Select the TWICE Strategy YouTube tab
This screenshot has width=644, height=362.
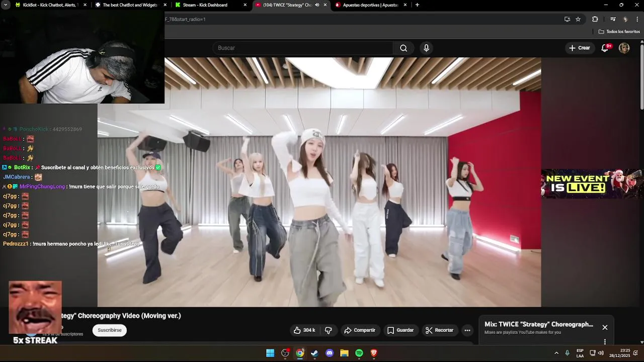[x=287, y=5]
